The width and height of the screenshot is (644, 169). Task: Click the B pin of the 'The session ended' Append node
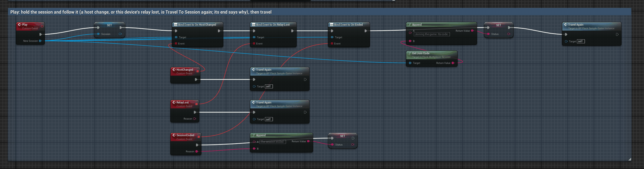254,149
